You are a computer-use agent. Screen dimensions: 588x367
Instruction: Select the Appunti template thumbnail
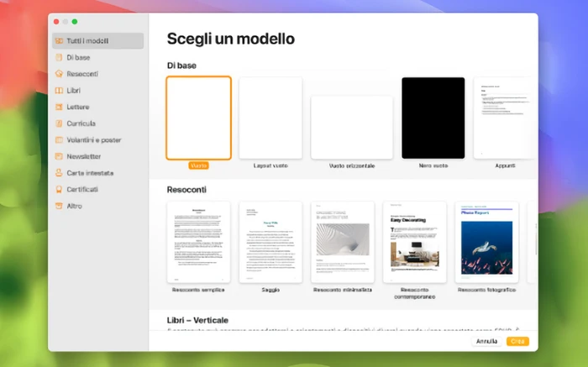coord(504,118)
